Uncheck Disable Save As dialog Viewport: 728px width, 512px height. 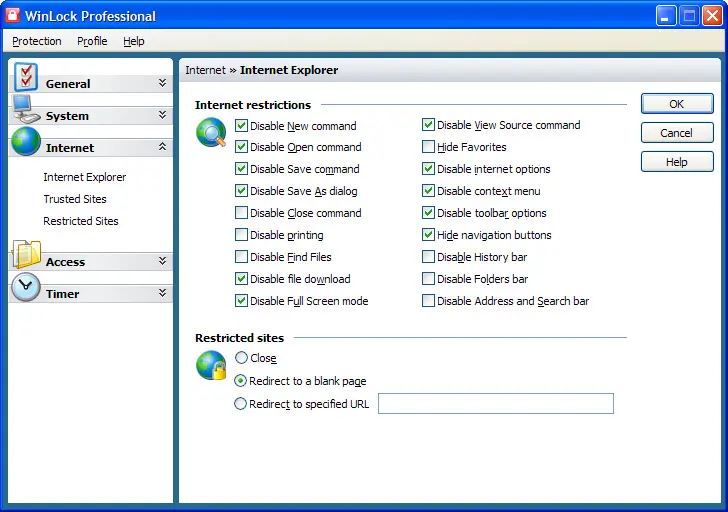click(x=241, y=190)
